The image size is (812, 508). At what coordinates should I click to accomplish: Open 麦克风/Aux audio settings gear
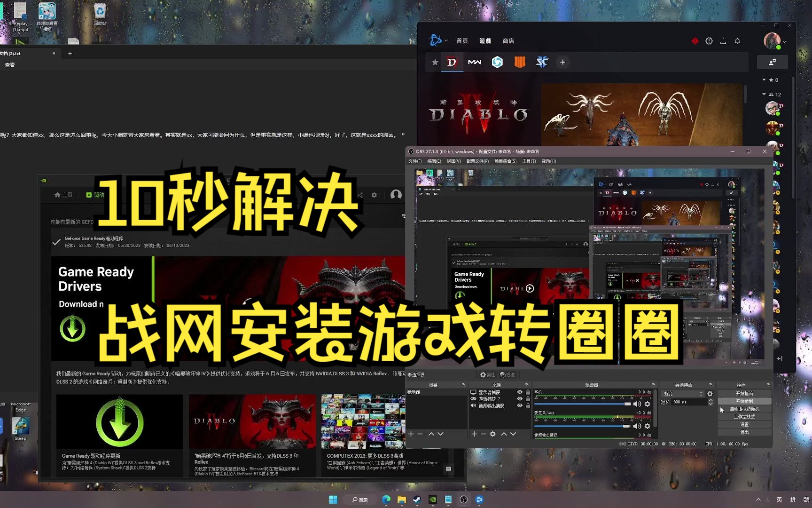click(648, 426)
